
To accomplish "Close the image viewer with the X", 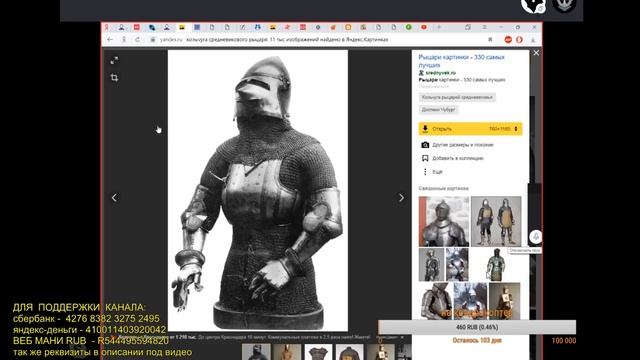I will tap(536, 53).
